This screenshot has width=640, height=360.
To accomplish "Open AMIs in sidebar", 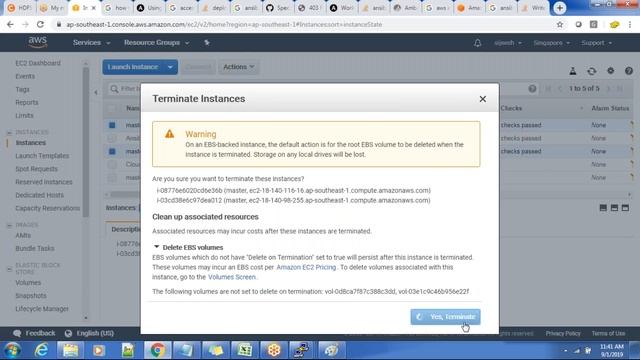I will pyautogui.click(x=23, y=235).
